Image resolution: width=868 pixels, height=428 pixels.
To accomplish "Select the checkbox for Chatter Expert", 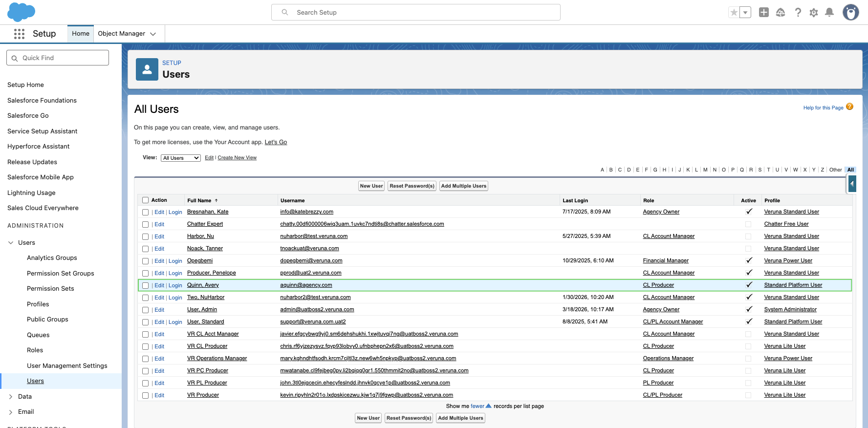I will pyautogui.click(x=145, y=224).
